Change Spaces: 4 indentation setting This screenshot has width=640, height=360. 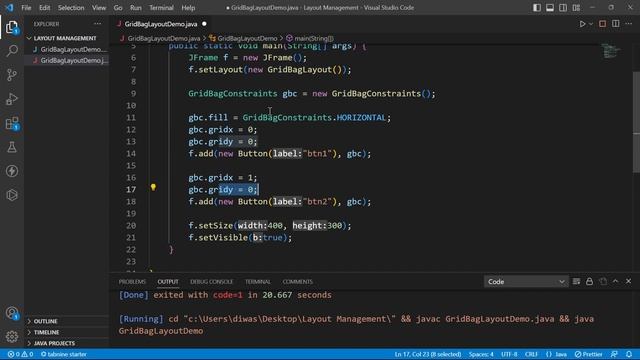[x=481, y=354]
